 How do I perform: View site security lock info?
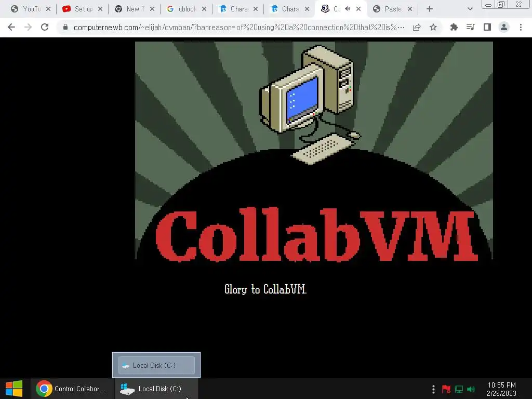pos(65,27)
